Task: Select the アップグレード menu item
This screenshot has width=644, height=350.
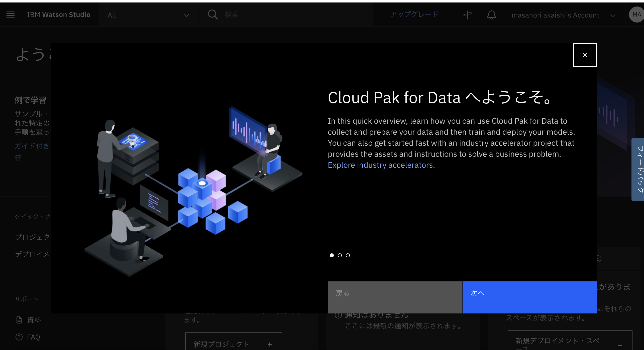Action: tap(414, 14)
